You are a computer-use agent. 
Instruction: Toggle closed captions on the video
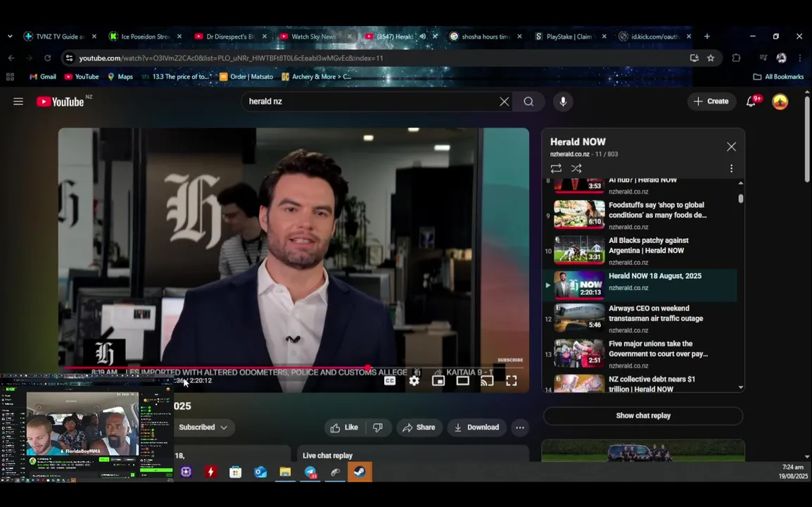(x=389, y=381)
